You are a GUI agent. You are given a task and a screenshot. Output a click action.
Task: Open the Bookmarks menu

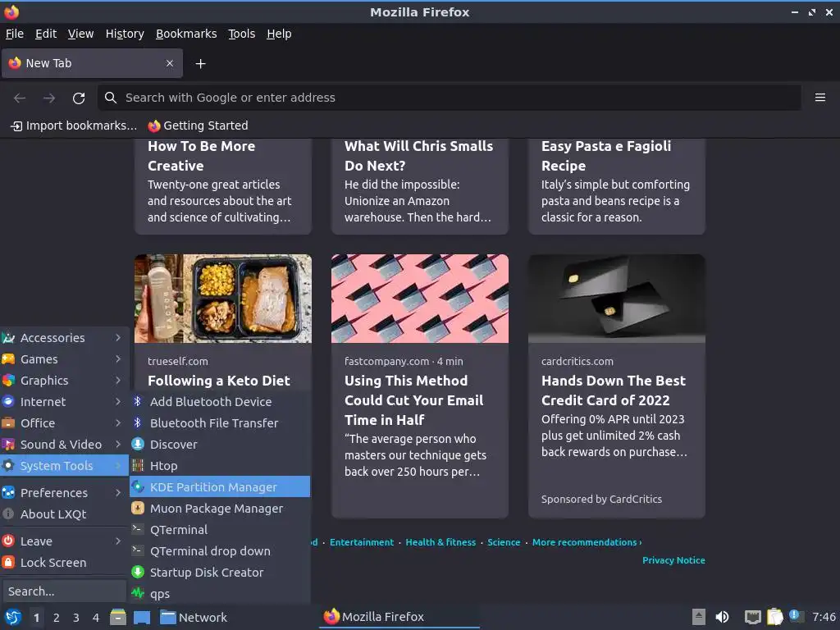[186, 34]
